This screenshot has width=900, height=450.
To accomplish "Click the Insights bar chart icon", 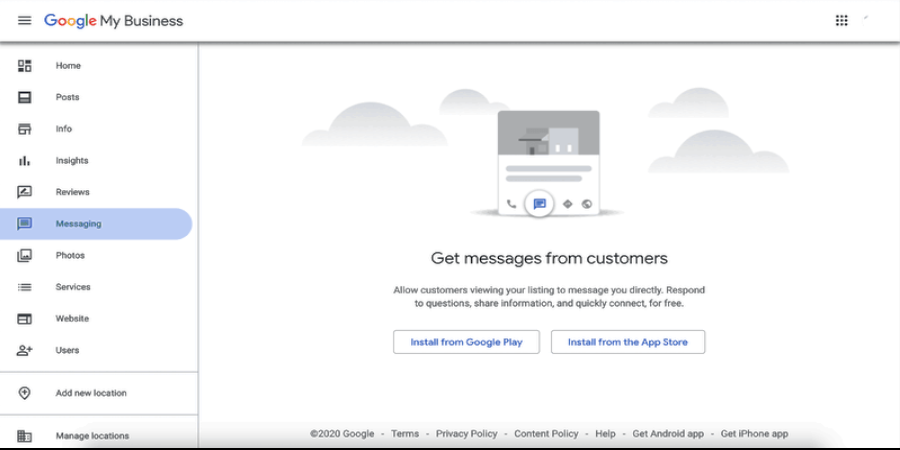I will pyautogui.click(x=24, y=161).
